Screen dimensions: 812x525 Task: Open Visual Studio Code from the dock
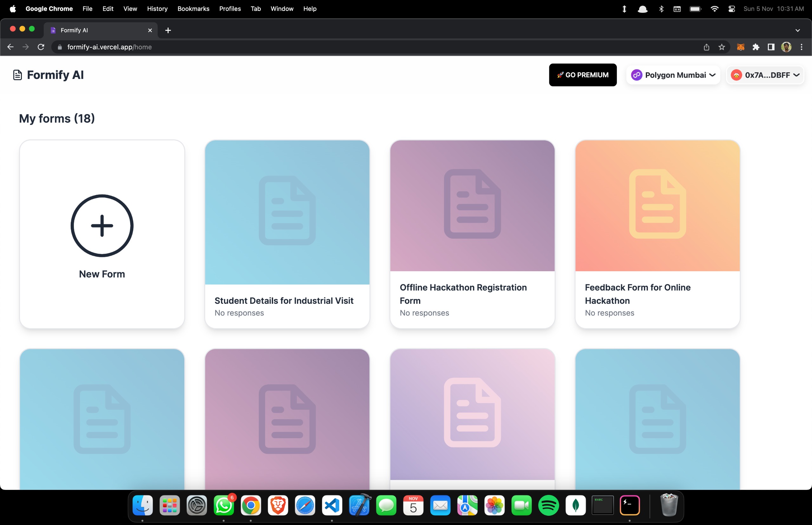[x=332, y=505]
